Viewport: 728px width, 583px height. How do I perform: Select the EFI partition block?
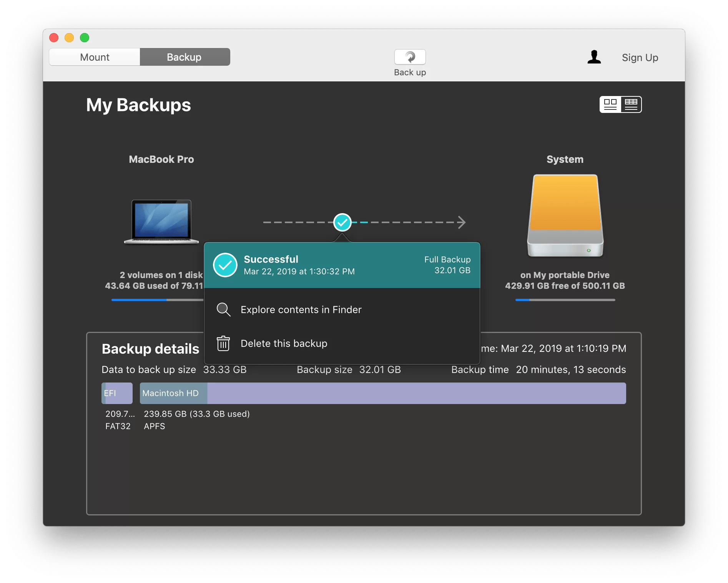coord(117,393)
